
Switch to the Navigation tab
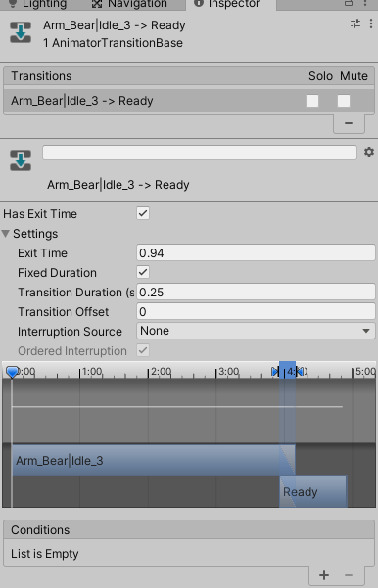[129, 4]
